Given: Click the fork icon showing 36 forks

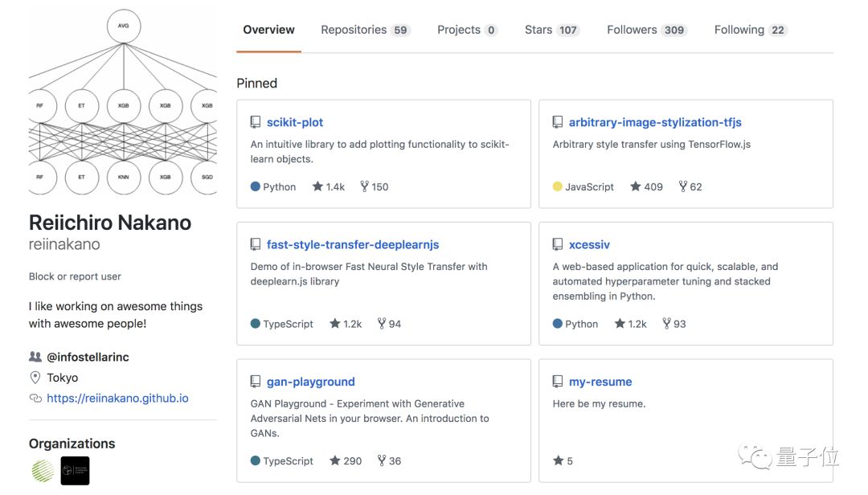Looking at the screenshot, I should click(x=382, y=460).
